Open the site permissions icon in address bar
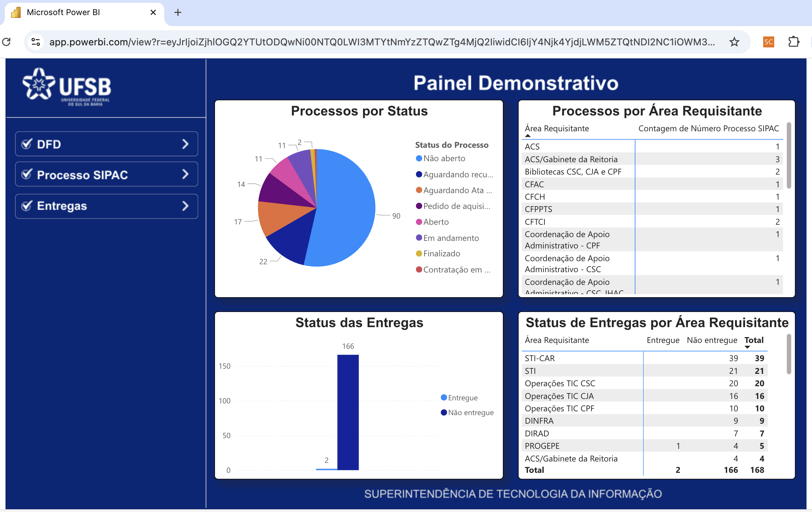 35,42
